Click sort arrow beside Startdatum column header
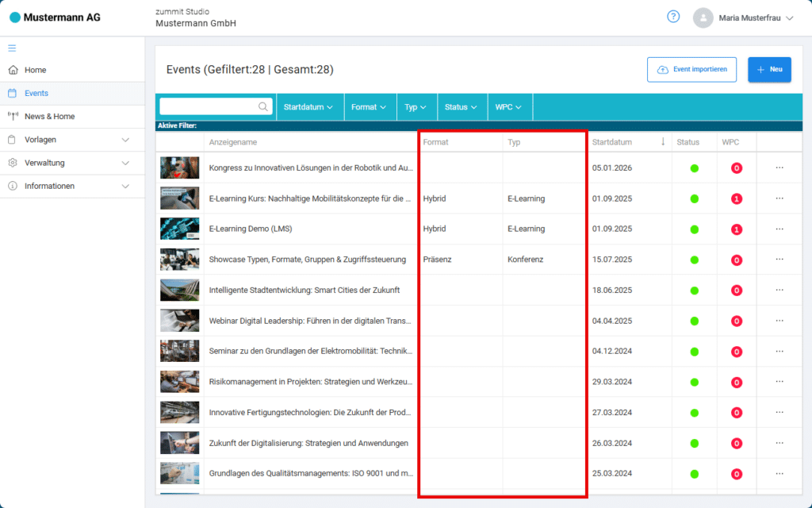 [x=663, y=141]
